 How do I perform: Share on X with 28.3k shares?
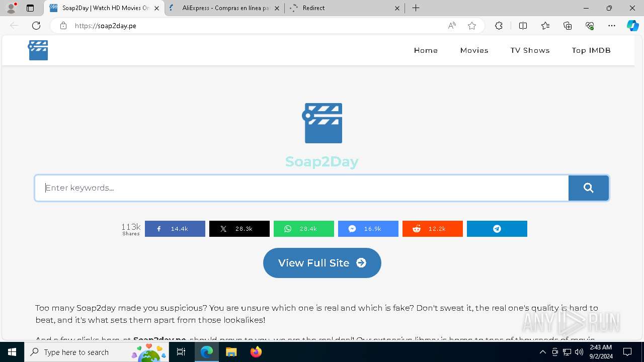click(x=239, y=229)
